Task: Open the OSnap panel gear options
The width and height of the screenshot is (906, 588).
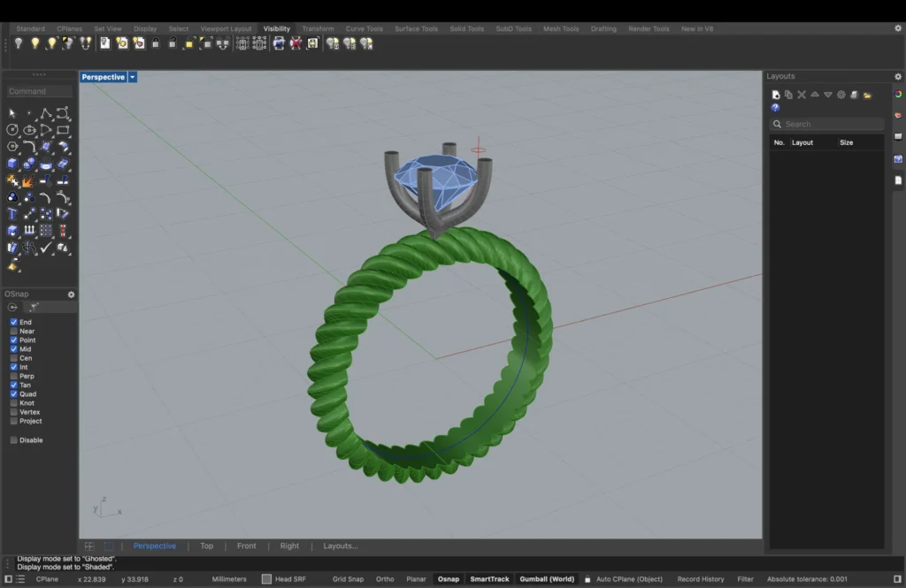Action: pos(72,294)
